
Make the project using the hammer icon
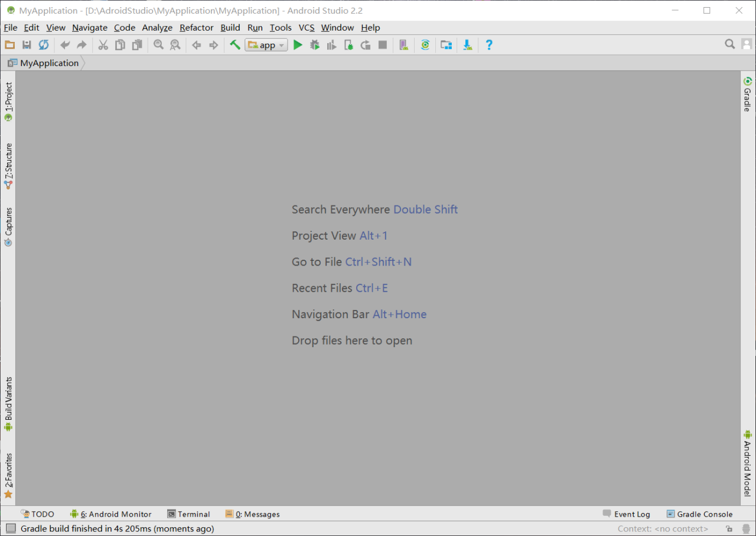[234, 45]
